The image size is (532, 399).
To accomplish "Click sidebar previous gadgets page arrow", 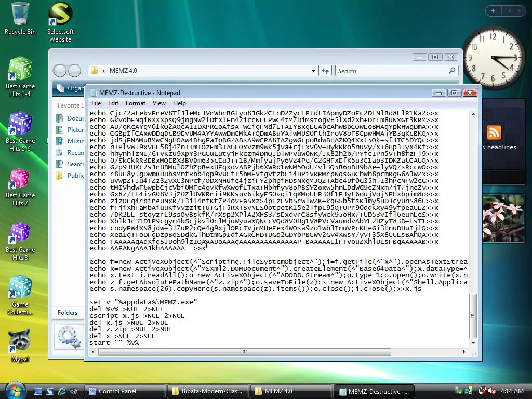I will coord(509,11).
